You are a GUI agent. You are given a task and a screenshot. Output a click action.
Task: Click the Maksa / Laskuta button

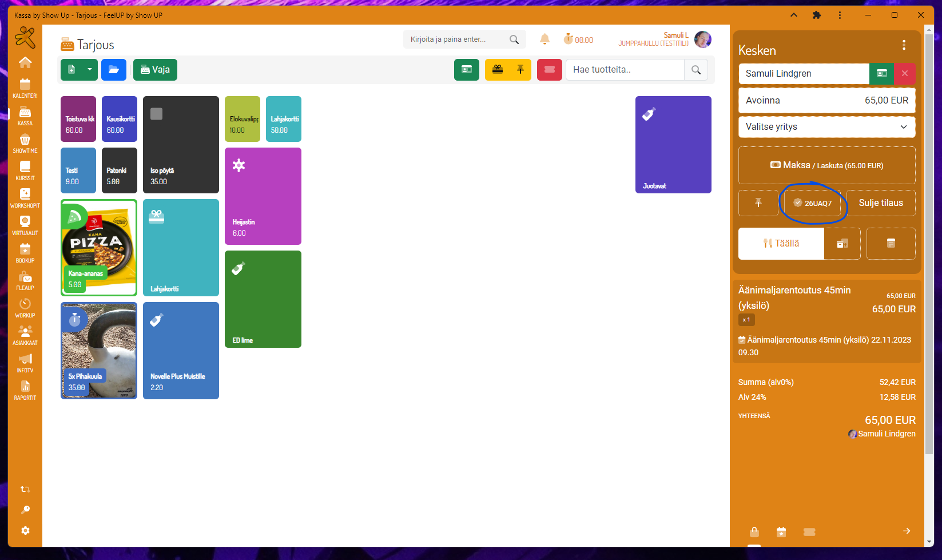coord(826,165)
